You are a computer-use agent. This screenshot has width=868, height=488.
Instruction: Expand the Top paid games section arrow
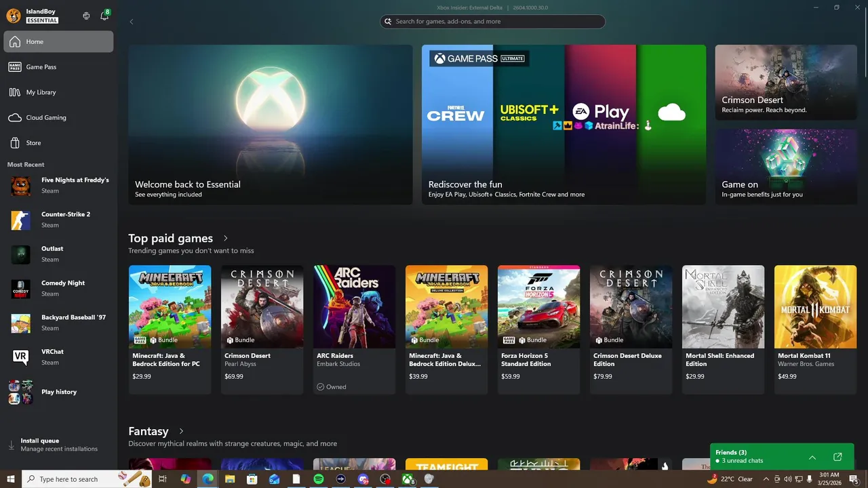226,239
